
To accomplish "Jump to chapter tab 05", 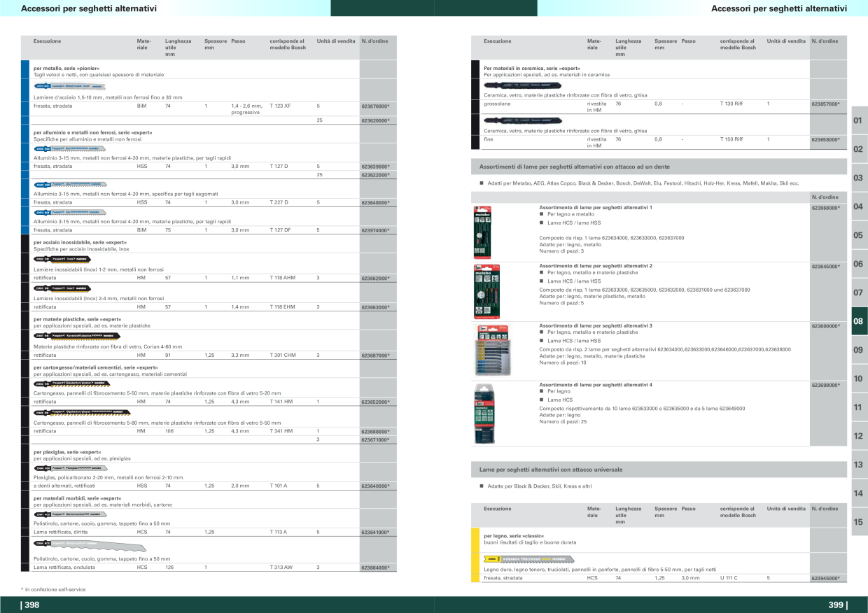I will point(859,235).
